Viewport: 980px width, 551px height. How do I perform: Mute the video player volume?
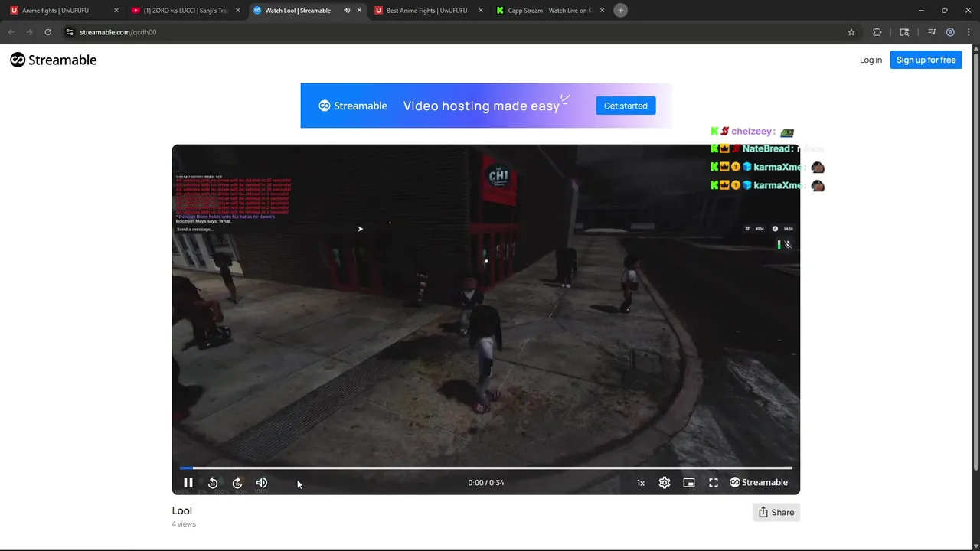pyautogui.click(x=262, y=483)
